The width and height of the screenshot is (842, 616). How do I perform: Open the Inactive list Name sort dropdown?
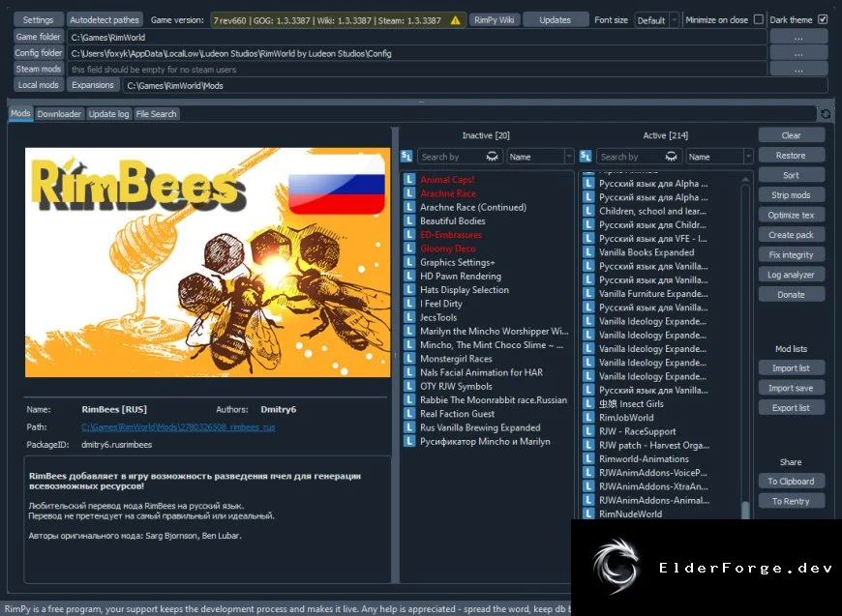tap(540, 157)
